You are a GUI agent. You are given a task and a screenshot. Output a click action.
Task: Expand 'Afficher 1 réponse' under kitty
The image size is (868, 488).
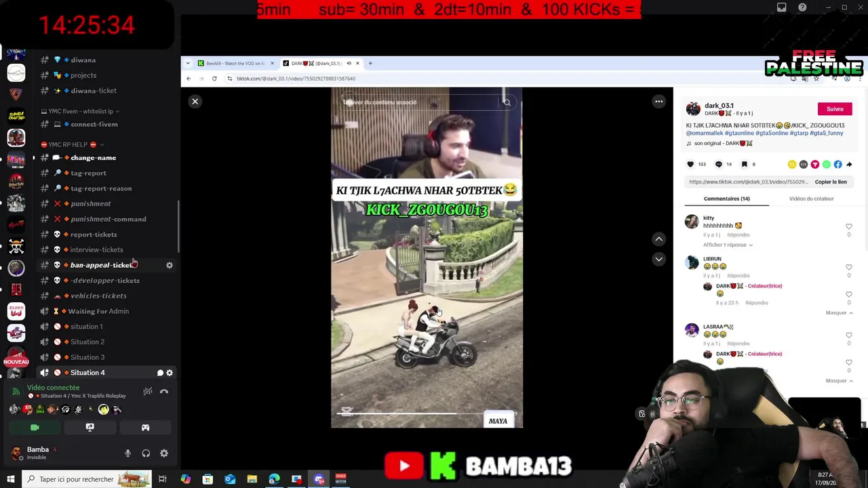[728, 245]
